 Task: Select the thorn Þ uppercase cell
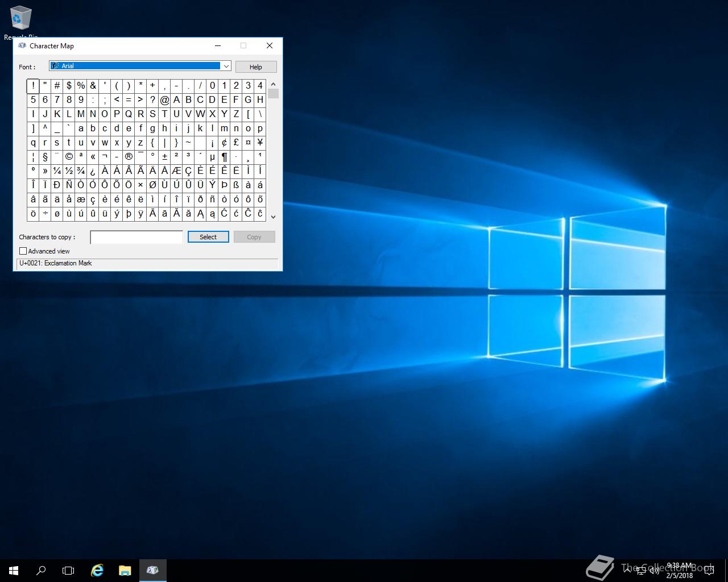[224, 185]
